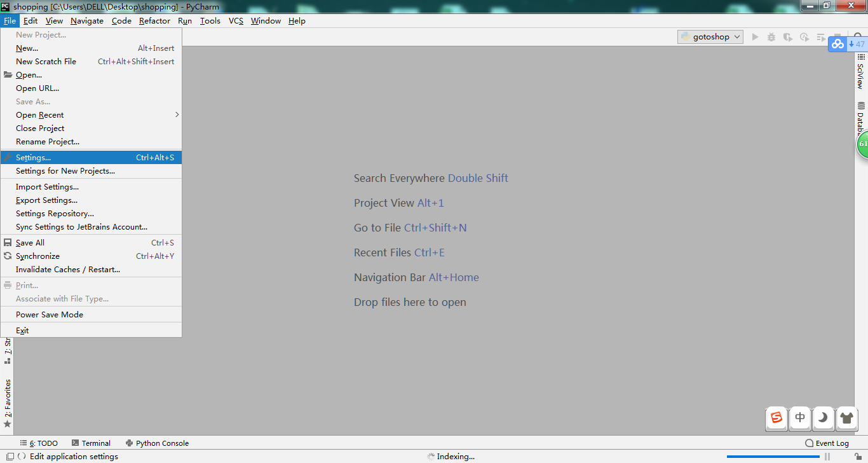
Task: Open the VCS menu
Action: coord(236,21)
